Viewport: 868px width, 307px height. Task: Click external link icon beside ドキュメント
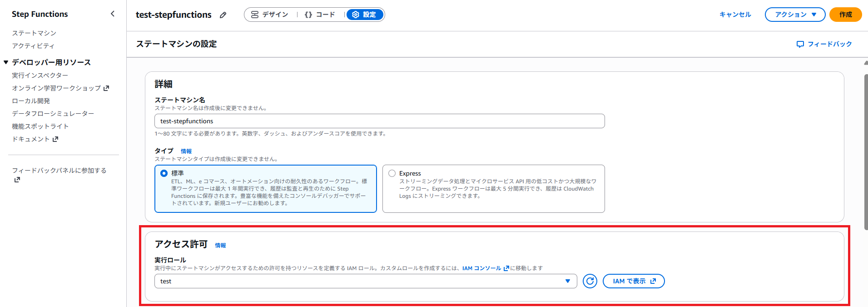pos(55,139)
